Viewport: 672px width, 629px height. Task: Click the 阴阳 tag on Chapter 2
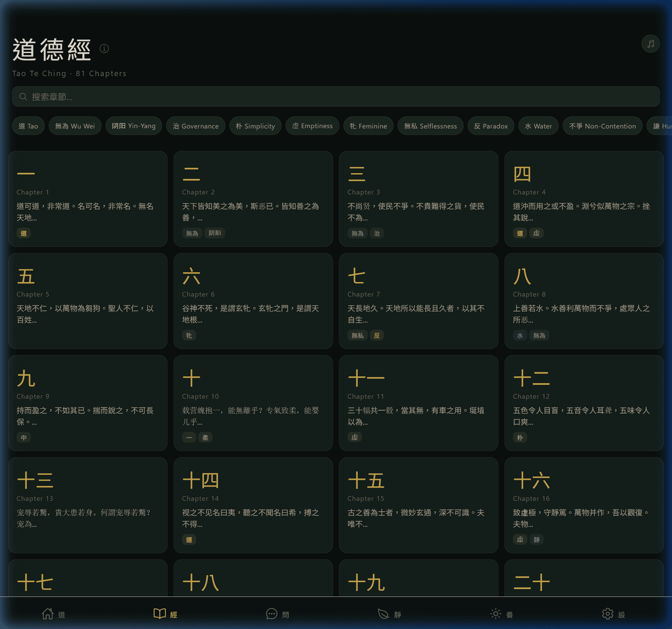[215, 233]
